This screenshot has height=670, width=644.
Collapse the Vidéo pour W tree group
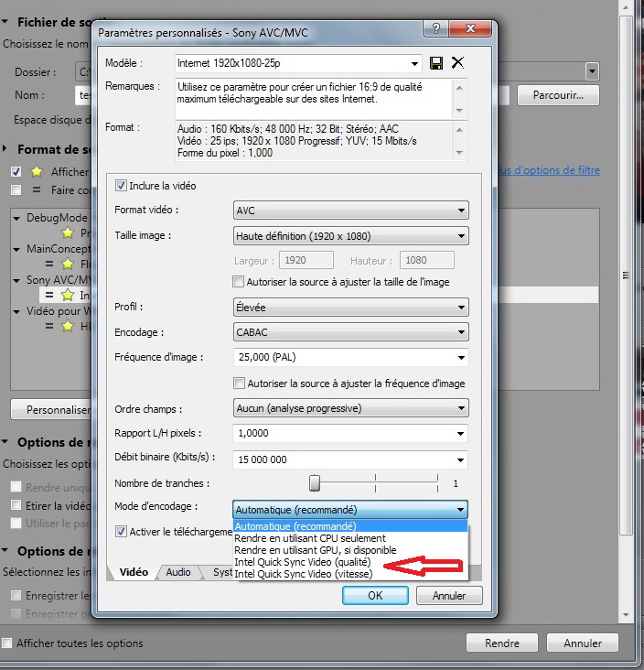(x=16, y=311)
